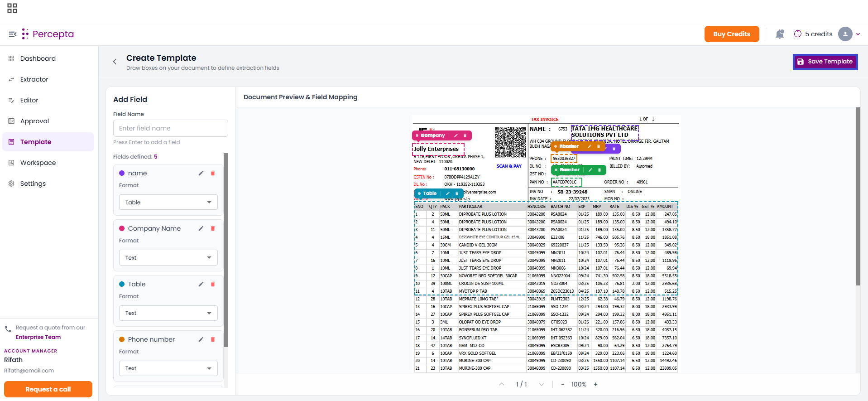
Task: Open the Phone number Format dropdown
Action: (x=168, y=368)
